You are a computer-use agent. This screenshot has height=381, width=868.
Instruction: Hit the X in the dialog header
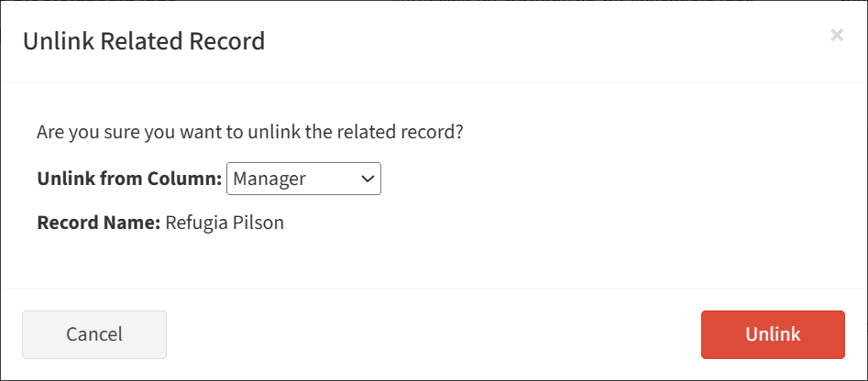click(836, 36)
